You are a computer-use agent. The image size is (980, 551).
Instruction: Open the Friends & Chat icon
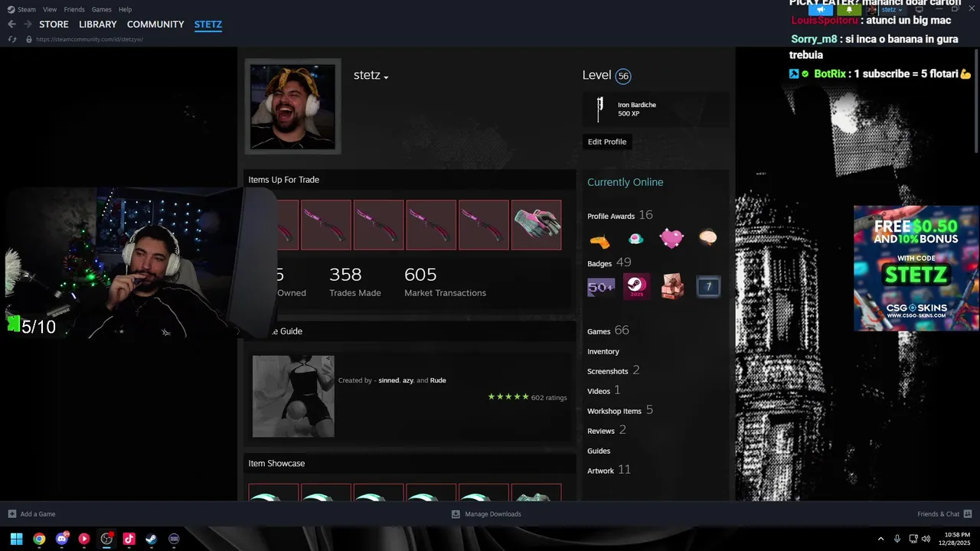[968, 514]
